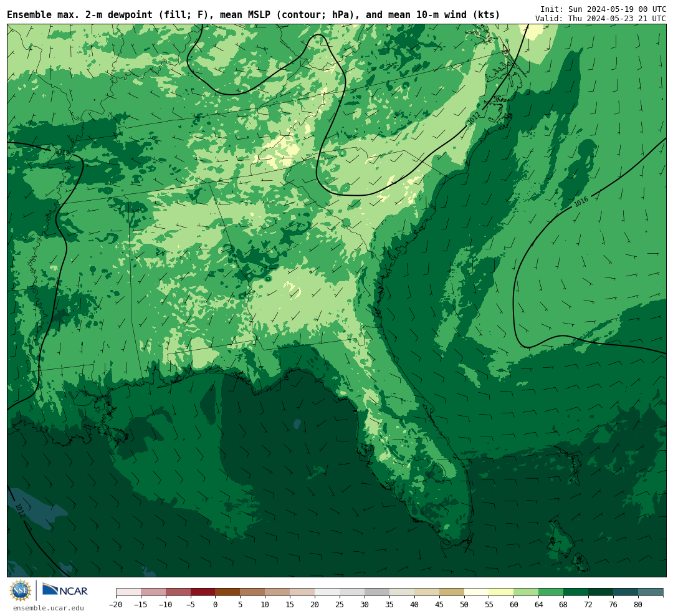
Task: Pick the dark red swatch between -5 and 0
Action: tap(203, 592)
